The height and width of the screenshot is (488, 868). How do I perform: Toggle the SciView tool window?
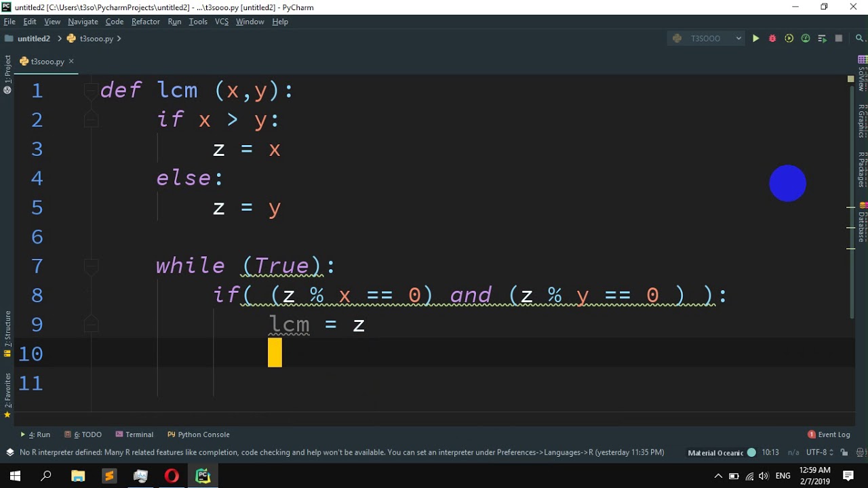[862, 74]
